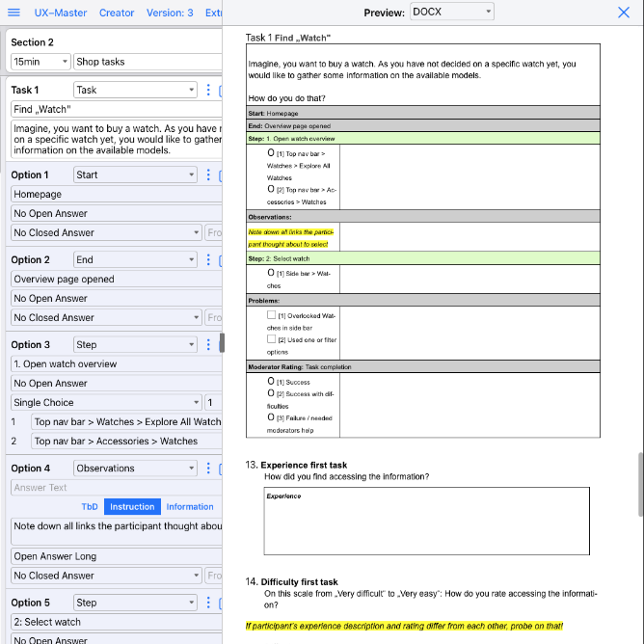Click the 1. Open watch overview field
Image resolution: width=644 pixels, height=644 pixels.
pyautogui.click(x=117, y=363)
